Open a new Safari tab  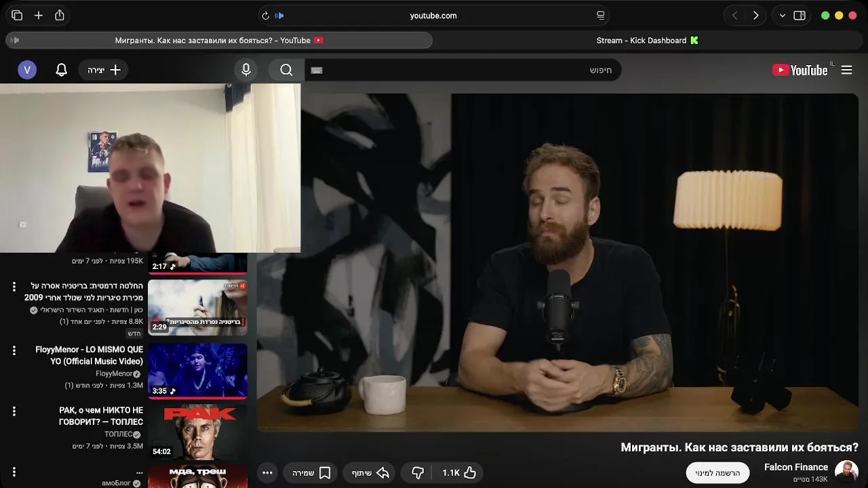[x=39, y=16]
